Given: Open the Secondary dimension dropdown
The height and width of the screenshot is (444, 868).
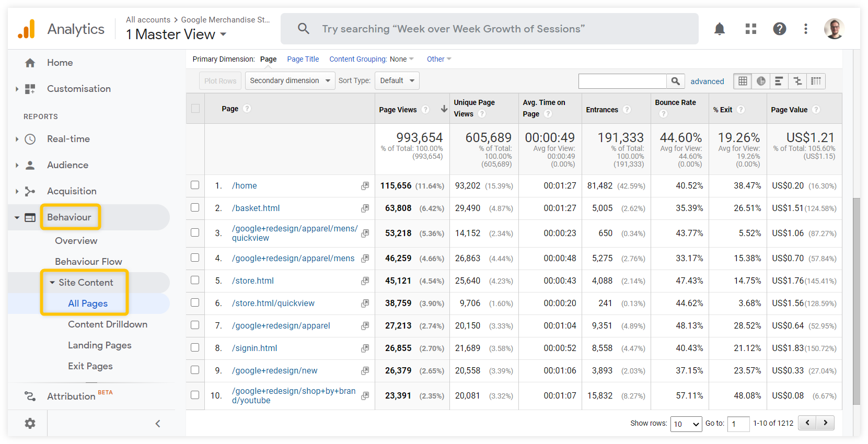Looking at the screenshot, I should click(x=290, y=80).
